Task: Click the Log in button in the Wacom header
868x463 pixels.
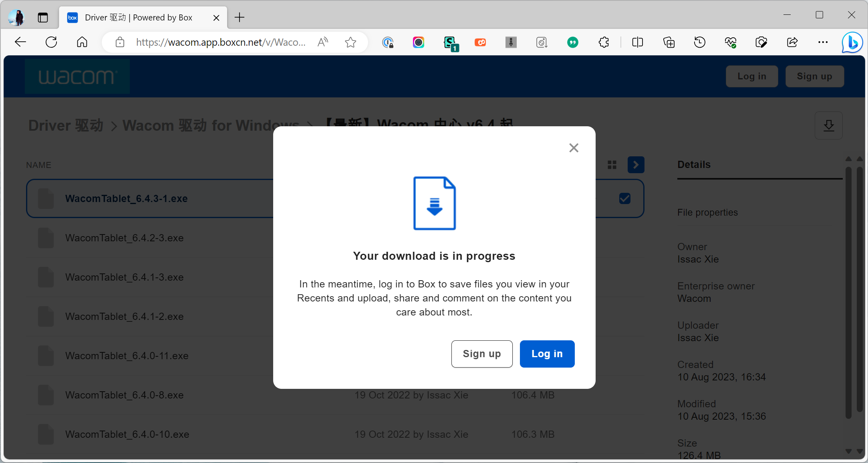Action: point(751,76)
